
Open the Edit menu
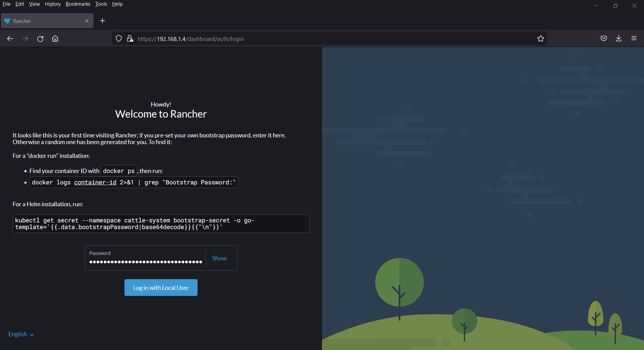click(20, 4)
